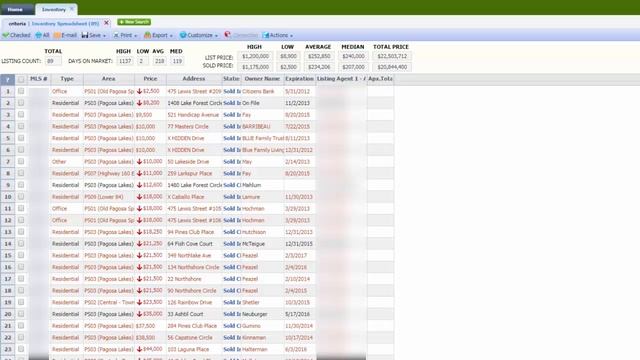The width and height of the screenshot is (640, 360).
Task: Check the box for row 9
Action: pos(21,185)
